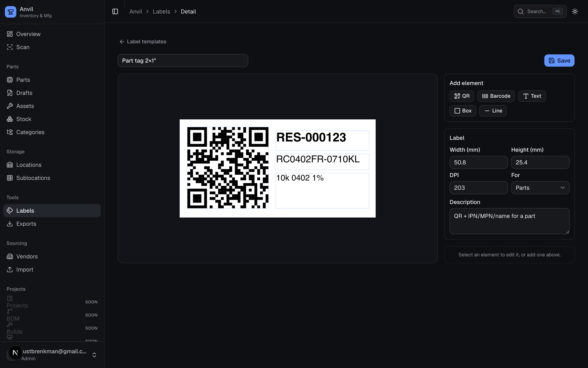Click the search magnifier icon
The image size is (588, 368).
[x=520, y=11]
